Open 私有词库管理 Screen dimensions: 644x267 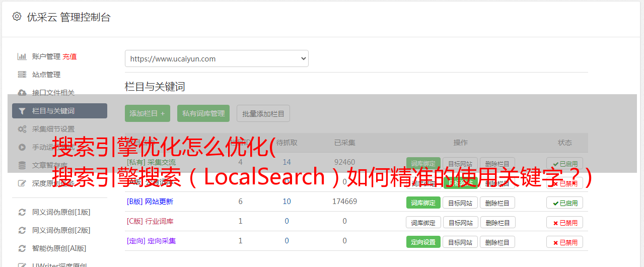click(x=203, y=113)
